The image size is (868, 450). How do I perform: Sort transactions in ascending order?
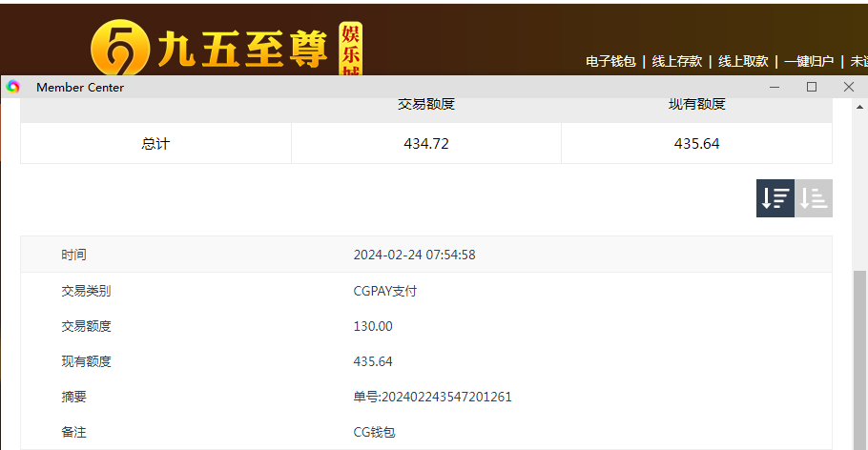point(814,198)
